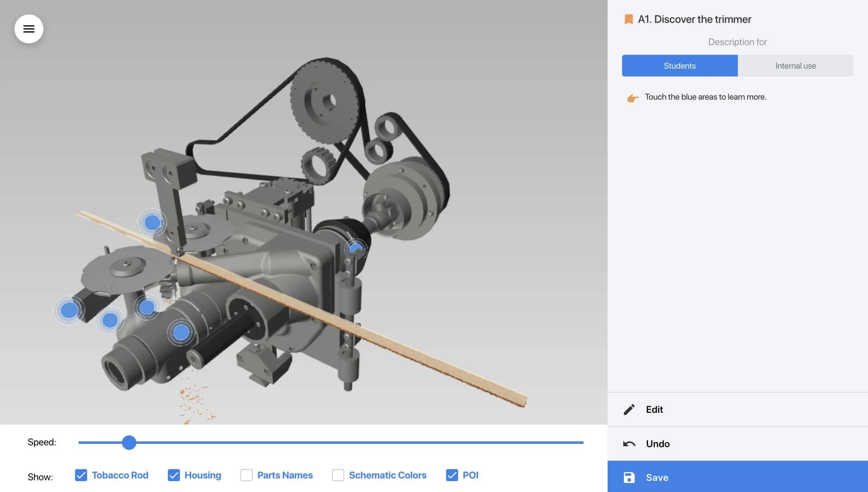
Task: Click the pointing hand beside the instruction text
Action: [x=632, y=98]
